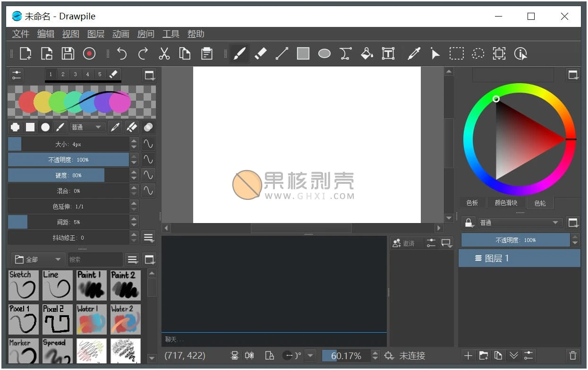Open the color panel options menu
This screenshot has width=588, height=370.
(x=573, y=75)
